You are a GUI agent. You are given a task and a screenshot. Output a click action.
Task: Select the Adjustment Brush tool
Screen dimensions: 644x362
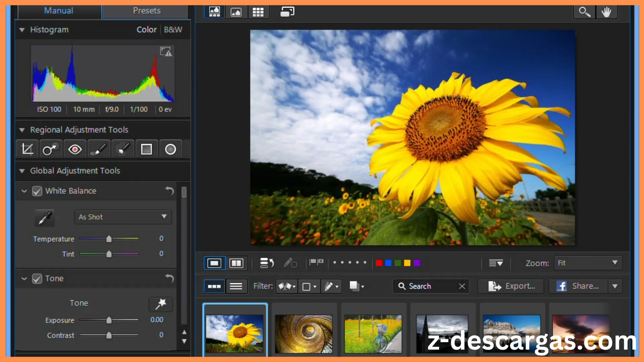99,149
